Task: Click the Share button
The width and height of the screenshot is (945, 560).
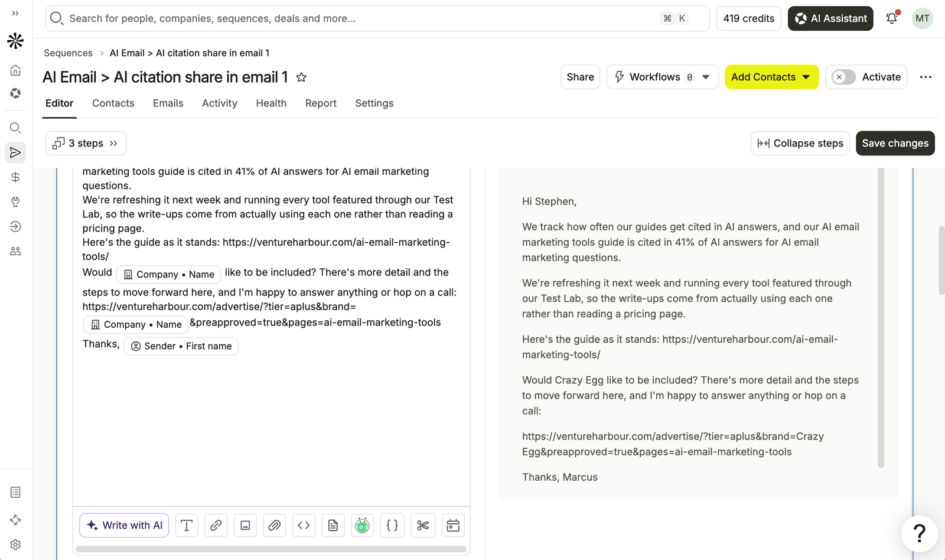Action: click(x=581, y=77)
